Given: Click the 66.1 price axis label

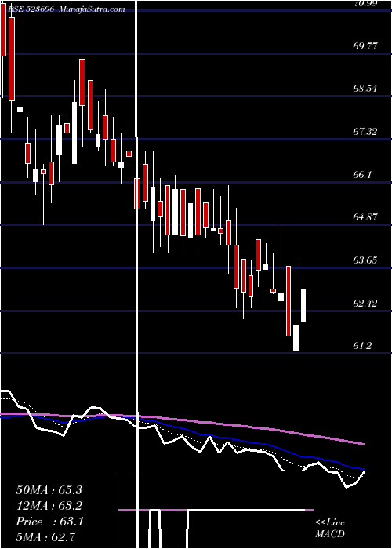Looking at the screenshot, I should (x=362, y=175).
